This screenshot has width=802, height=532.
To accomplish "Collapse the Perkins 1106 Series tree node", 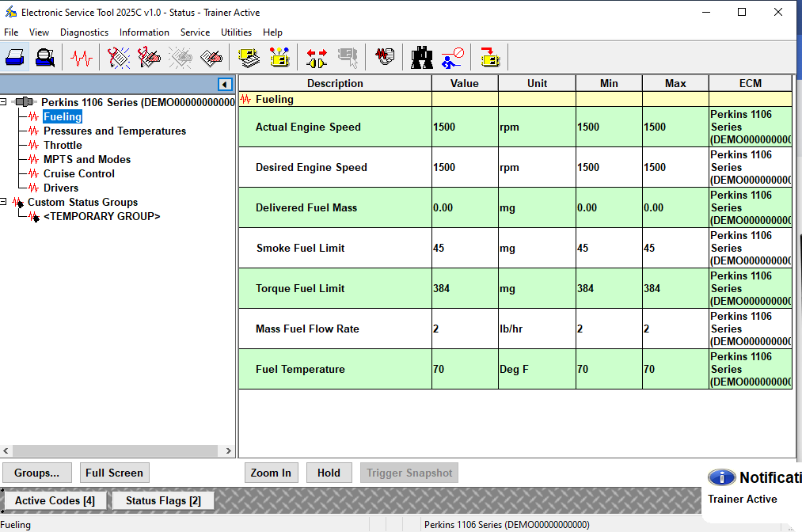I will [x=5, y=102].
